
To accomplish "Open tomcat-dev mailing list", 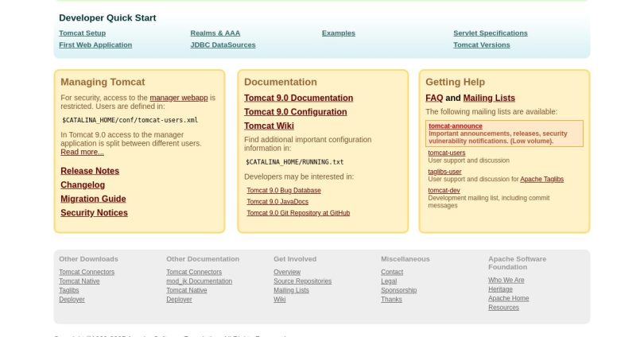I will 444,191.
